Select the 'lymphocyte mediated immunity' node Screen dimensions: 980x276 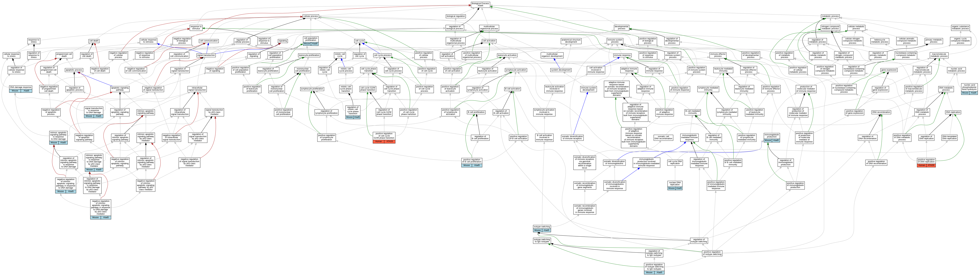pos(708,89)
